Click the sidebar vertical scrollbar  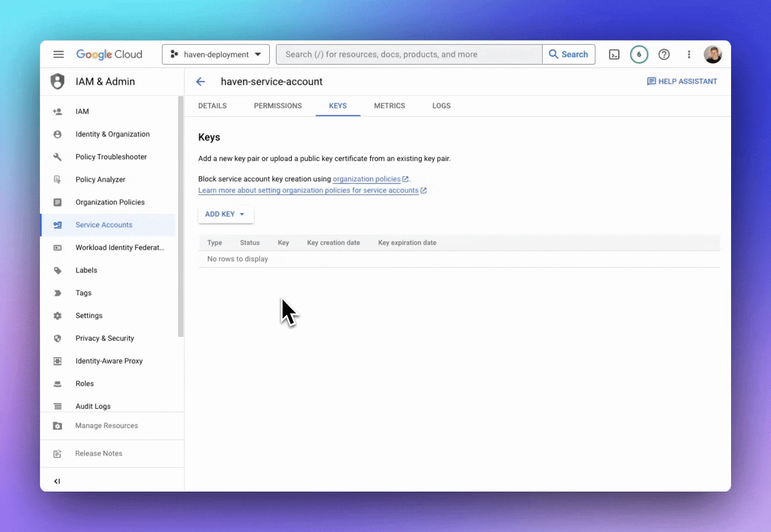181,217
